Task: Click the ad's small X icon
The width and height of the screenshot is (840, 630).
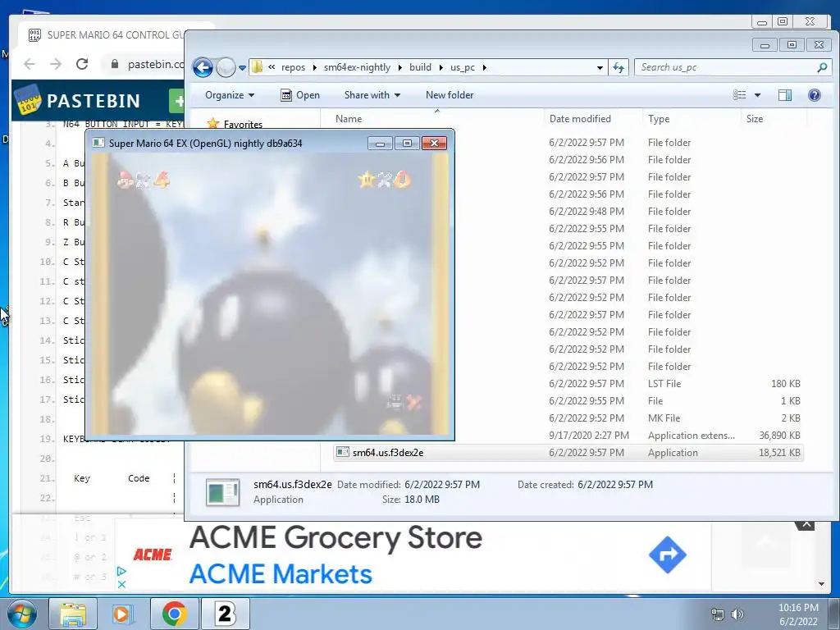Action: point(121,584)
